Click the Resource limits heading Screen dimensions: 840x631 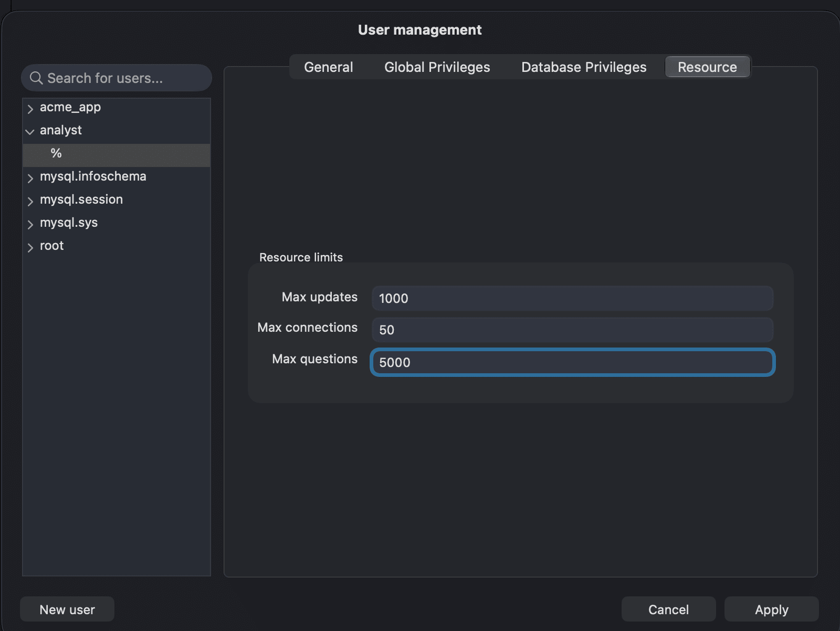coord(301,257)
